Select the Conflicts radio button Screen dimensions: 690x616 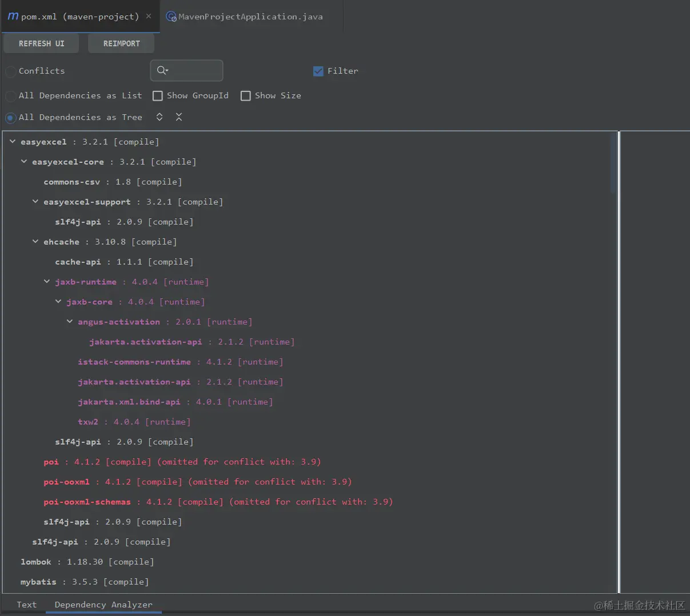pyautogui.click(x=10, y=71)
